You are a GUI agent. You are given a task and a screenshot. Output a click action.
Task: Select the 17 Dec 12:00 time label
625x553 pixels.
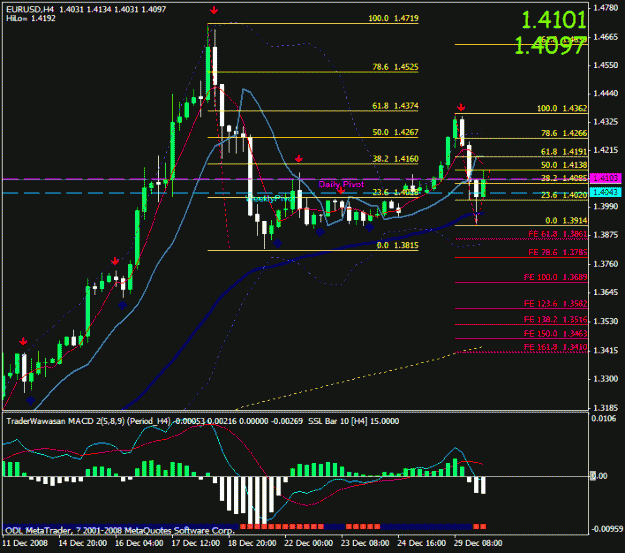point(196,543)
